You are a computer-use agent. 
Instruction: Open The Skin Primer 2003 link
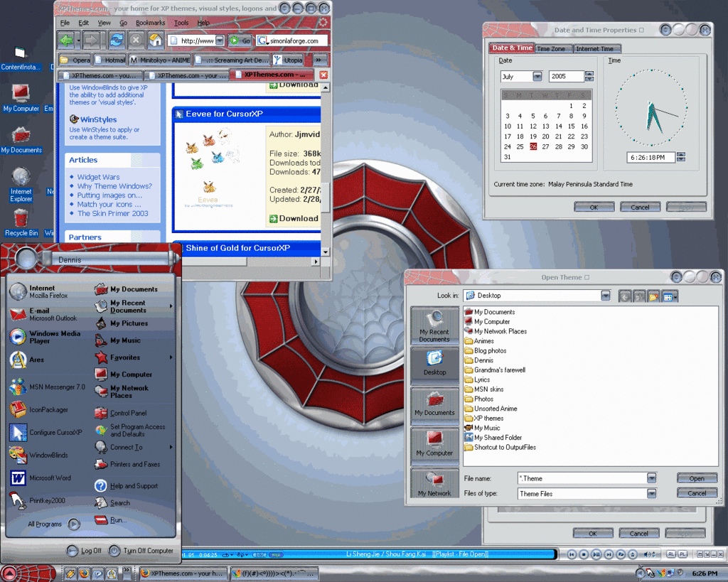[113, 213]
